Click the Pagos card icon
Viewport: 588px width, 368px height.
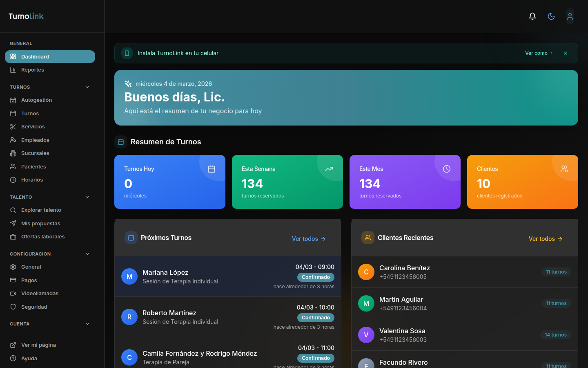point(13,280)
